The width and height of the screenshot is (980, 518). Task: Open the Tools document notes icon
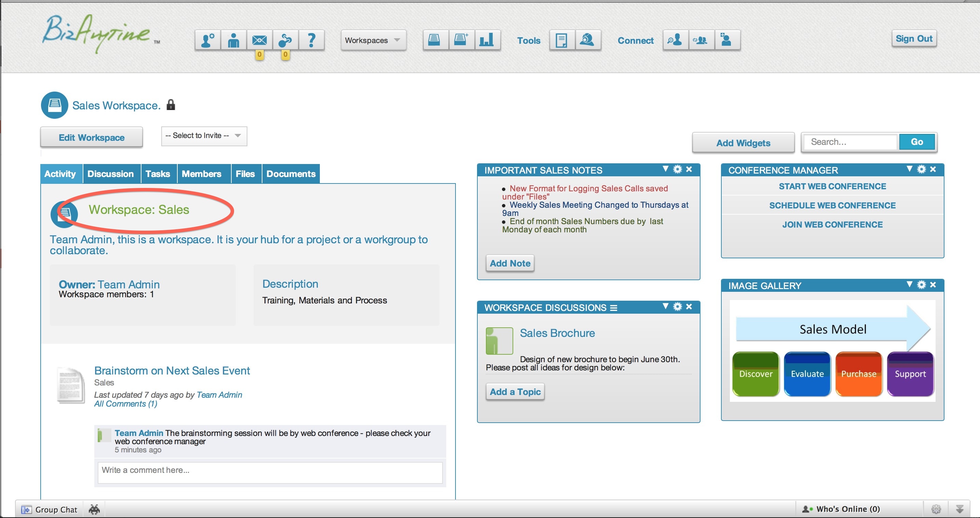[x=561, y=40]
